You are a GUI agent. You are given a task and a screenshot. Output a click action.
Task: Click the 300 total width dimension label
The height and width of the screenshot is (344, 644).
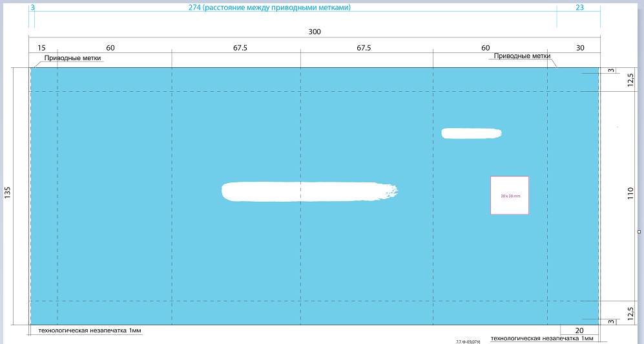click(315, 32)
